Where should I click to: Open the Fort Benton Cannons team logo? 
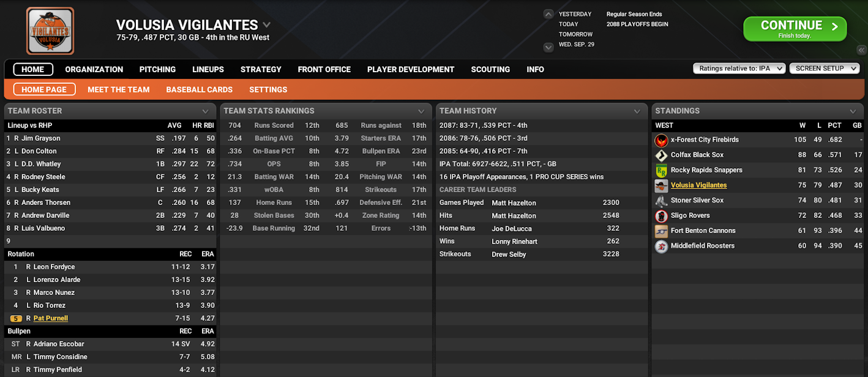661,231
